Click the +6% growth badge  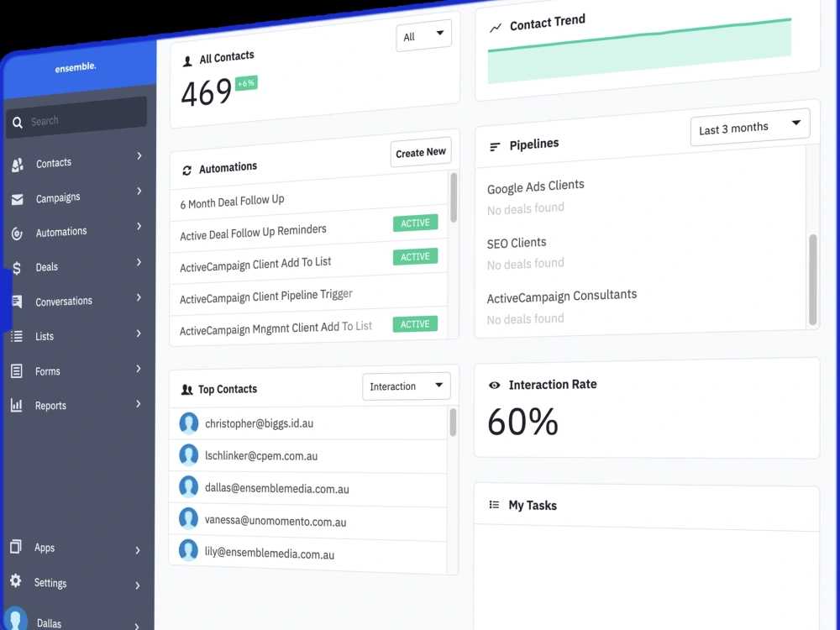pyautogui.click(x=246, y=83)
